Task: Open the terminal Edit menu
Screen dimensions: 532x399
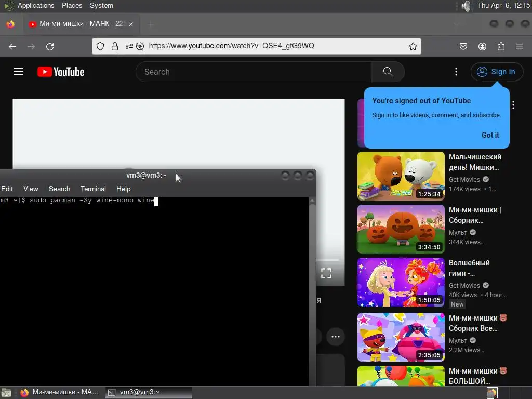Action: [7, 189]
